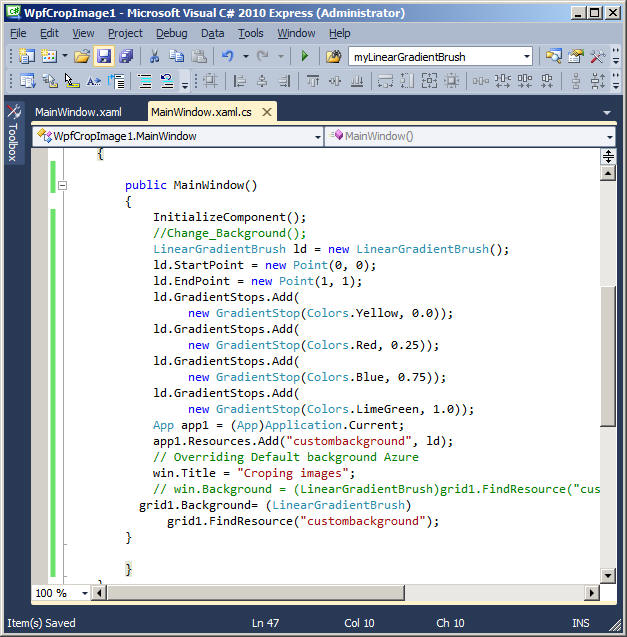Image resolution: width=627 pixels, height=637 pixels.
Task: Click the Add New Item icon
Action: [x=49, y=56]
